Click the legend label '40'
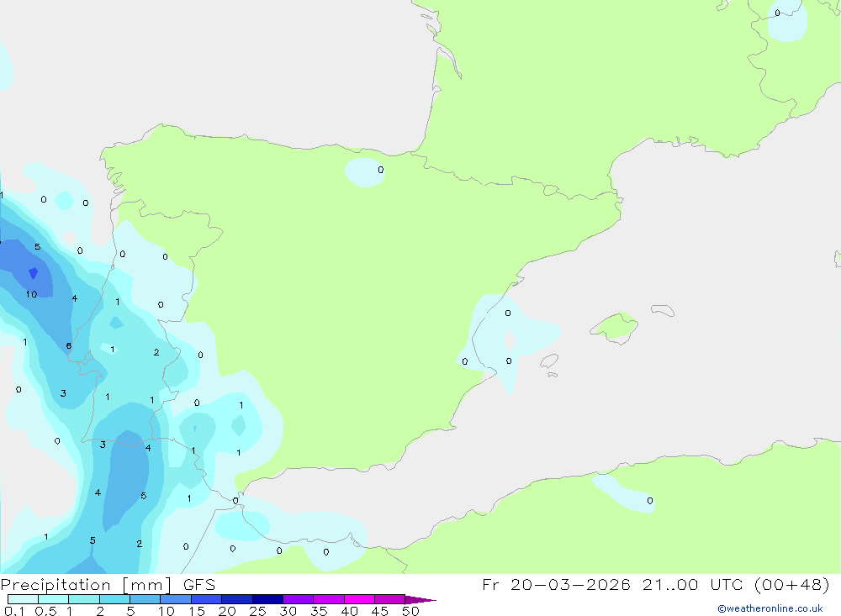The image size is (841, 616). [349, 611]
